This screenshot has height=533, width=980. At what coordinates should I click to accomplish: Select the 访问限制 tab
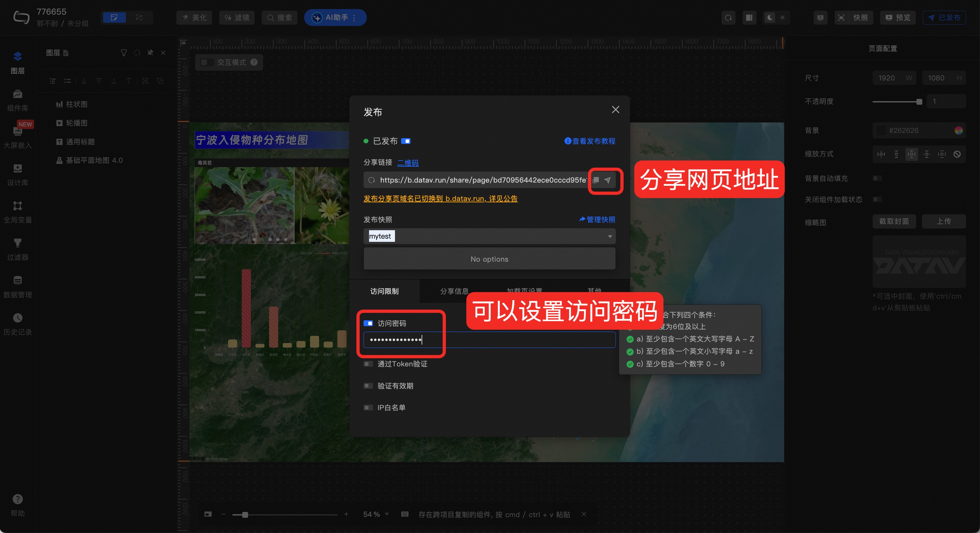point(384,291)
